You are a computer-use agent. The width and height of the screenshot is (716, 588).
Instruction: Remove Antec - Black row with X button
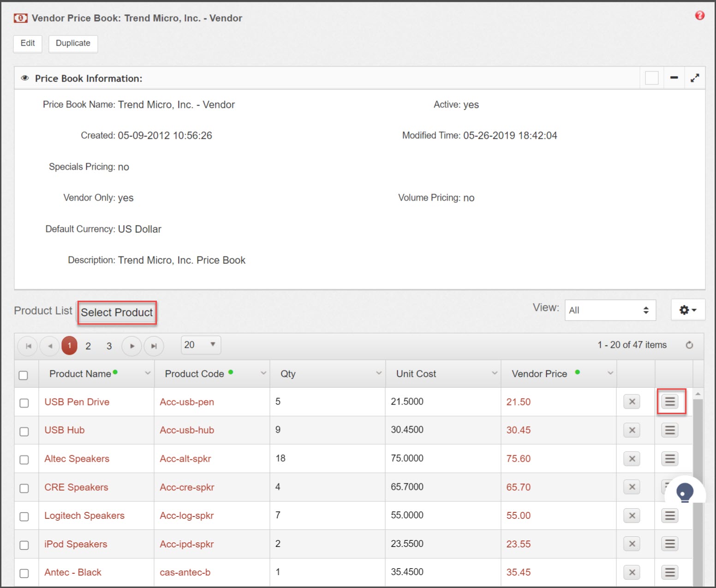(x=632, y=572)
